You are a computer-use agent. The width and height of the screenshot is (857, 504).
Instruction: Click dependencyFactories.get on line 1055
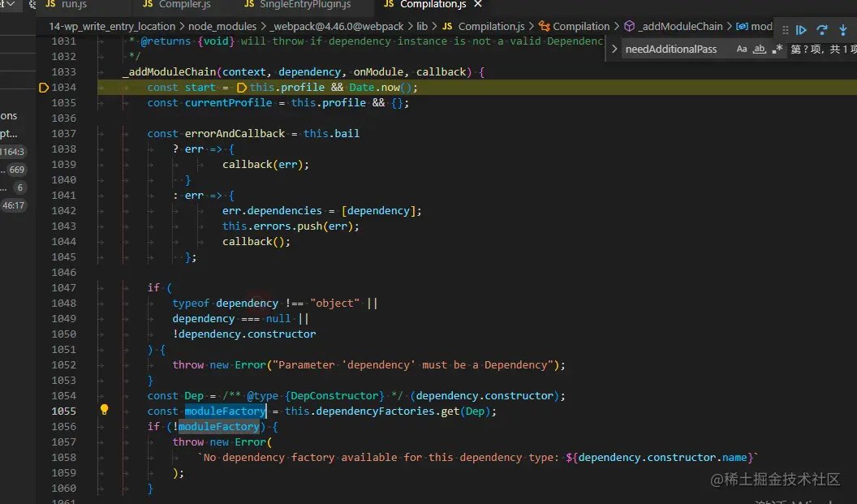pyautogui.click(x=387, y=411)
